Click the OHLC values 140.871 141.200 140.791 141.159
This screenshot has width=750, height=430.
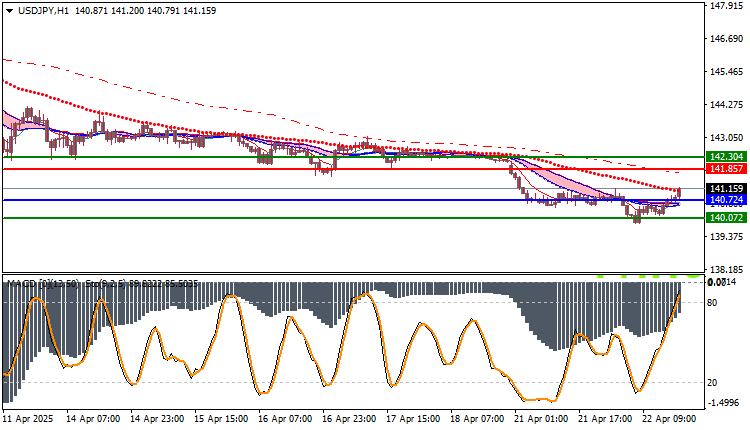click(x=145, y=11)
